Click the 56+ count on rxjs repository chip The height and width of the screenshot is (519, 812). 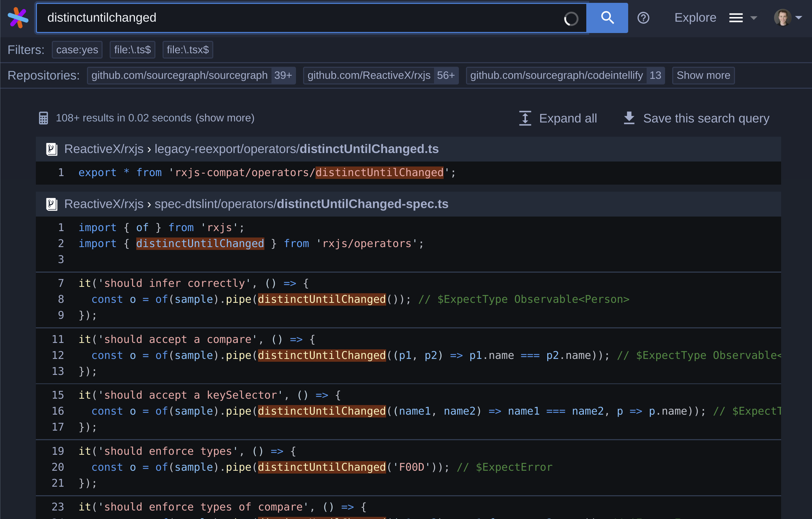446,76
